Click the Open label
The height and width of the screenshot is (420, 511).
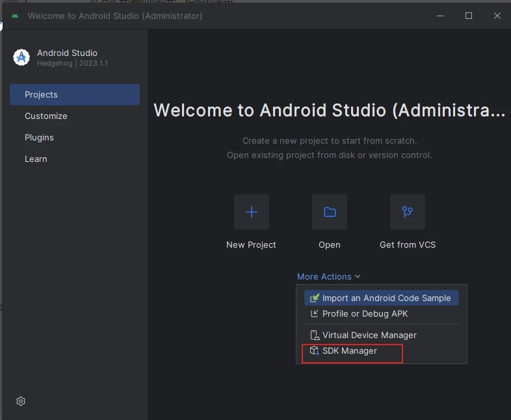click(x=330, y=244)
